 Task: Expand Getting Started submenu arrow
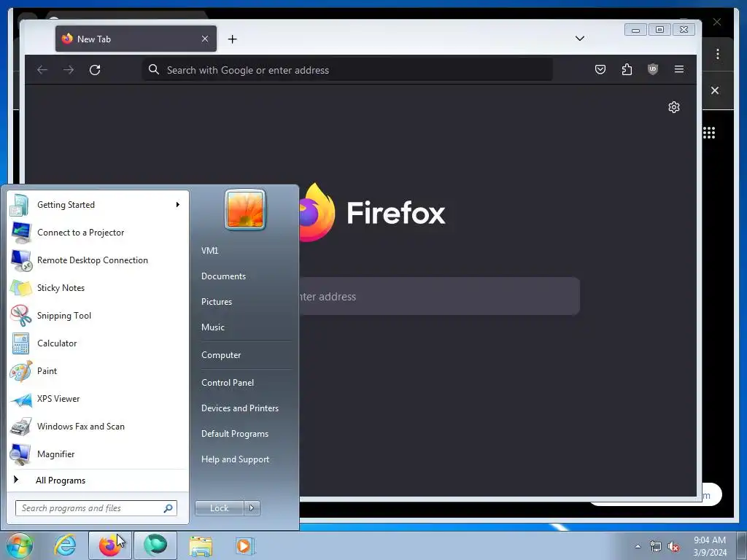coord(178,205)
